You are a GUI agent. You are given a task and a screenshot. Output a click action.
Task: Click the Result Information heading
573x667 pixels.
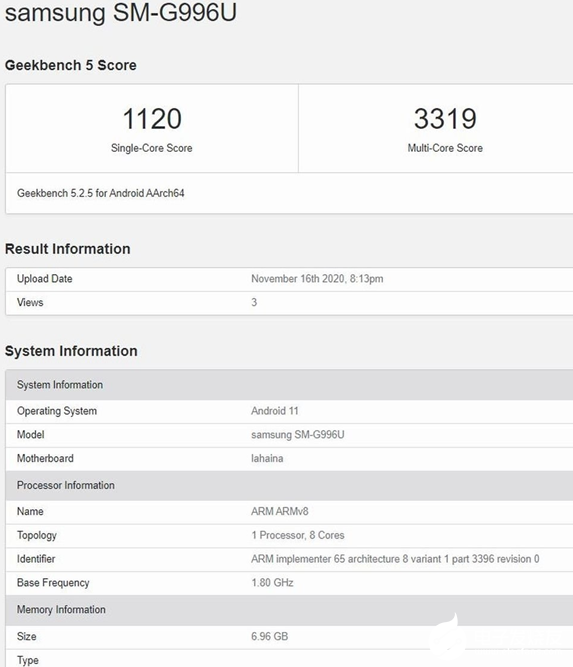(68, 249)
